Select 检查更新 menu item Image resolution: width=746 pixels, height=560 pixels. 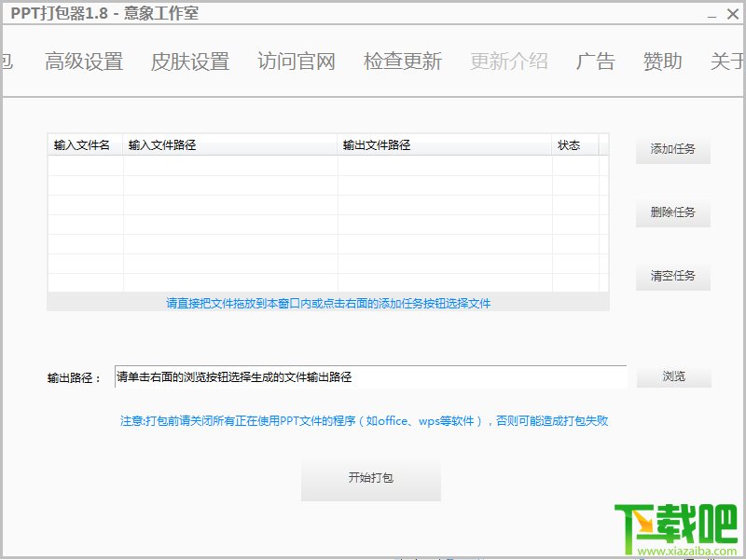coord(403,61)
